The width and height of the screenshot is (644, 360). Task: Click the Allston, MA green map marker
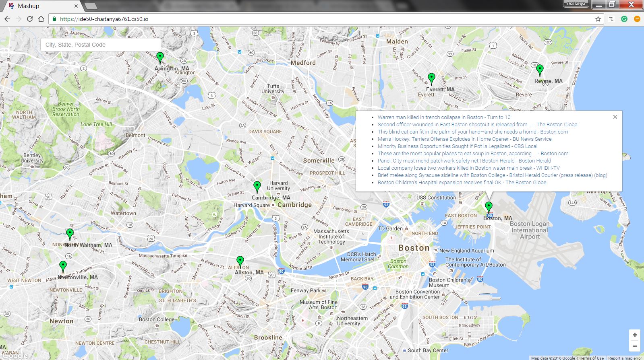tap(240, 262)
